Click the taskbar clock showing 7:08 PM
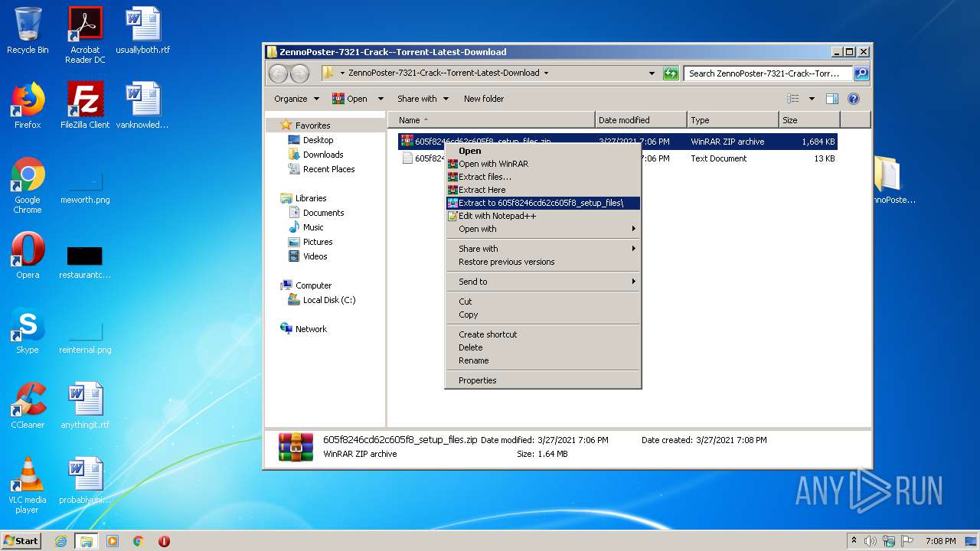980x551 pixels. pyautogui.click(x=940, y=541)
